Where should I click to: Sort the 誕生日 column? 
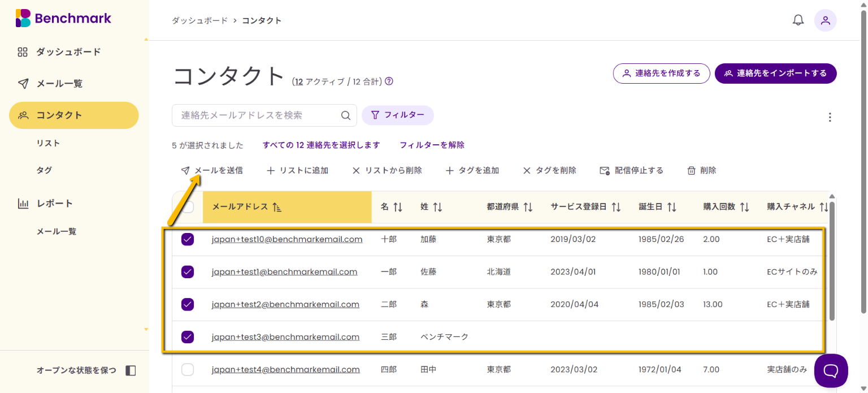[x=671, y=207]
